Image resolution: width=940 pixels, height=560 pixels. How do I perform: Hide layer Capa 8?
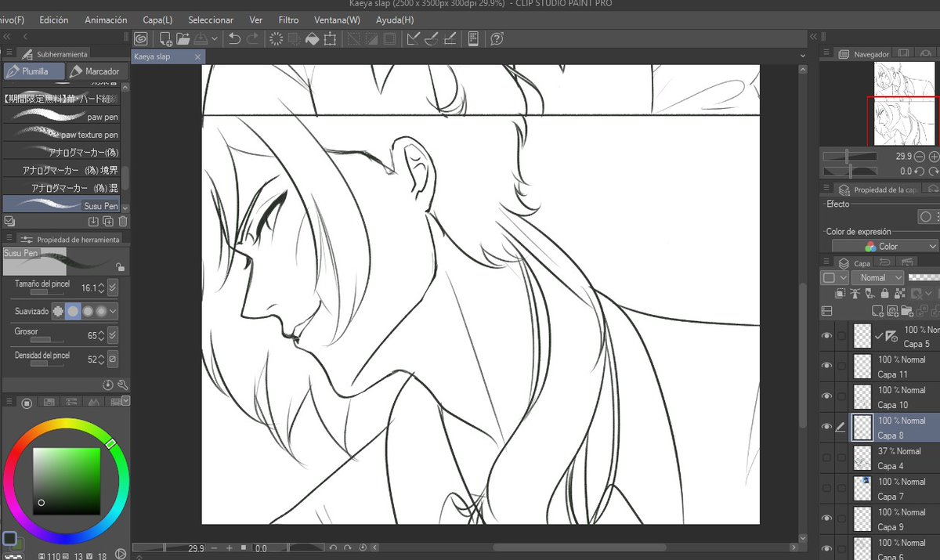[826, 427]
